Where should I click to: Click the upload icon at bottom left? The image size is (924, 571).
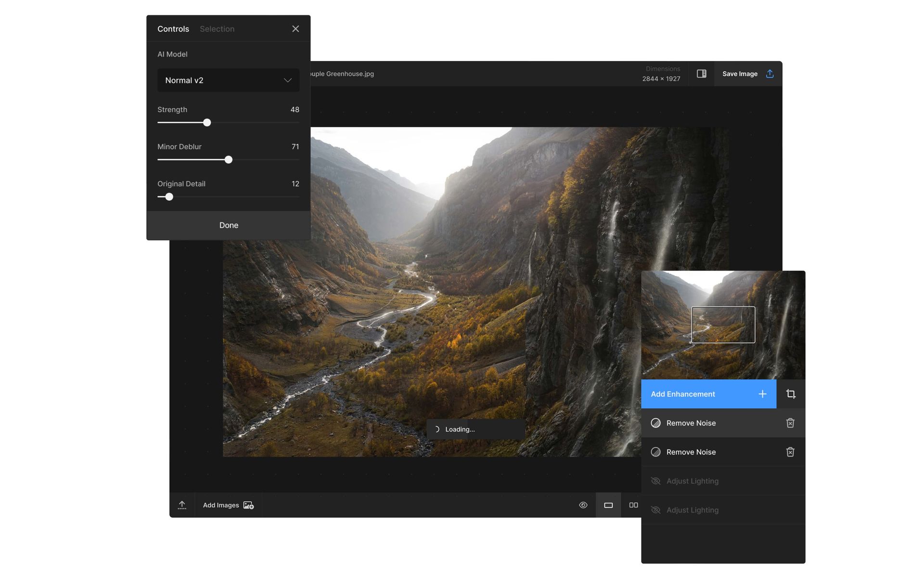[182, 505]
